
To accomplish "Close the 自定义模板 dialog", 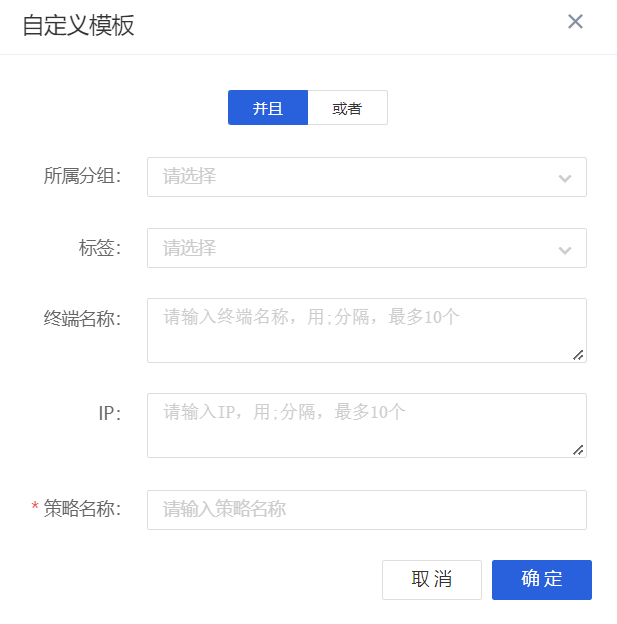I will pos(575,22).
